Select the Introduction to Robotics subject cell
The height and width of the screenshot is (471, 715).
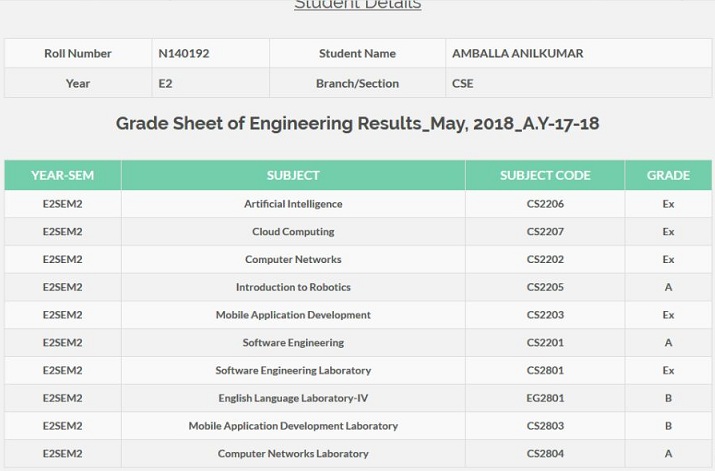293,287
